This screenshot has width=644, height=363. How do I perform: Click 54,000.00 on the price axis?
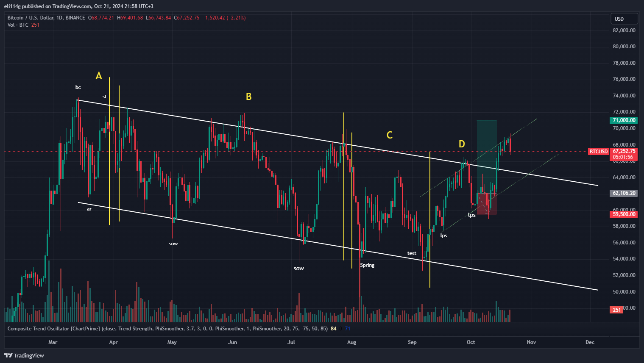click(624, 259)
